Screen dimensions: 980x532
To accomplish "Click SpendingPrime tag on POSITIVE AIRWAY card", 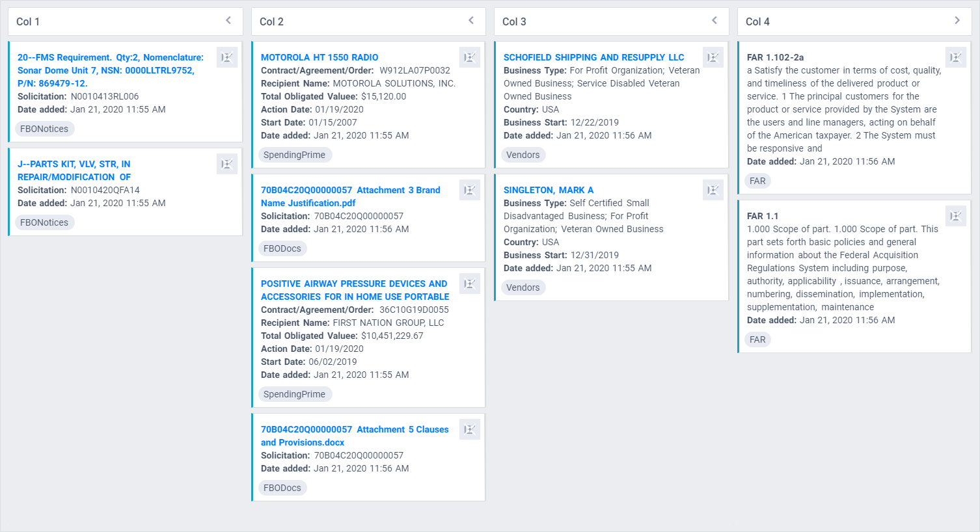I will [x=294, y=394].
